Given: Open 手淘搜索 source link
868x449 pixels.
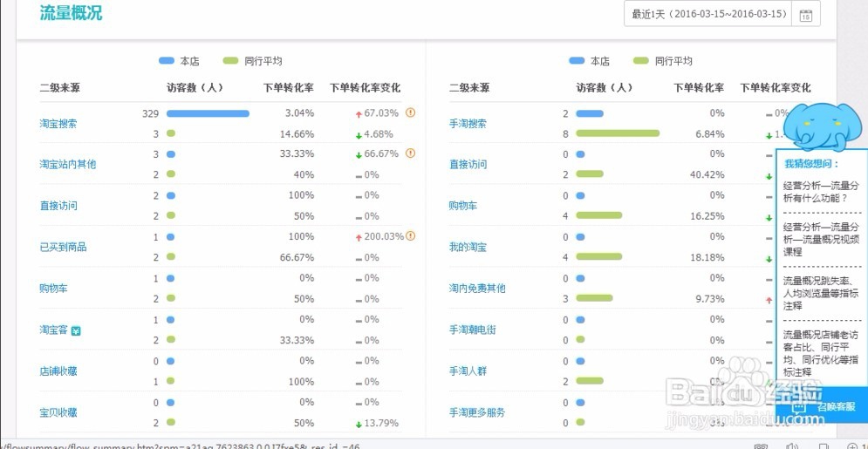Looking at the screenshot, I should pyautogui.click(x=468, y=123).
